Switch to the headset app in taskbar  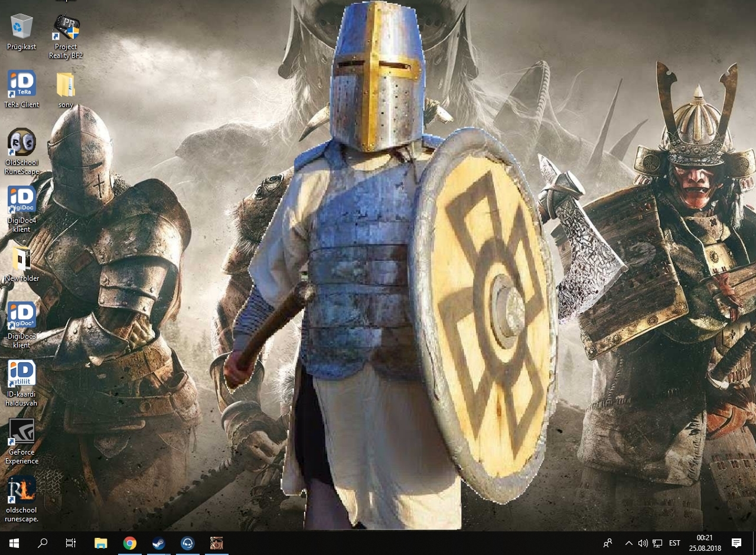[x=187, y=543]
